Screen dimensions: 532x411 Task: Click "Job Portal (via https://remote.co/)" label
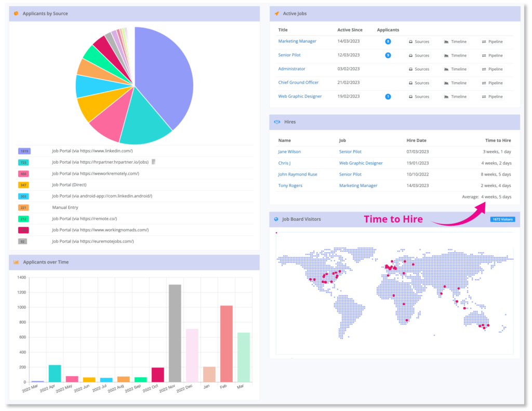(x=85, y=219)
